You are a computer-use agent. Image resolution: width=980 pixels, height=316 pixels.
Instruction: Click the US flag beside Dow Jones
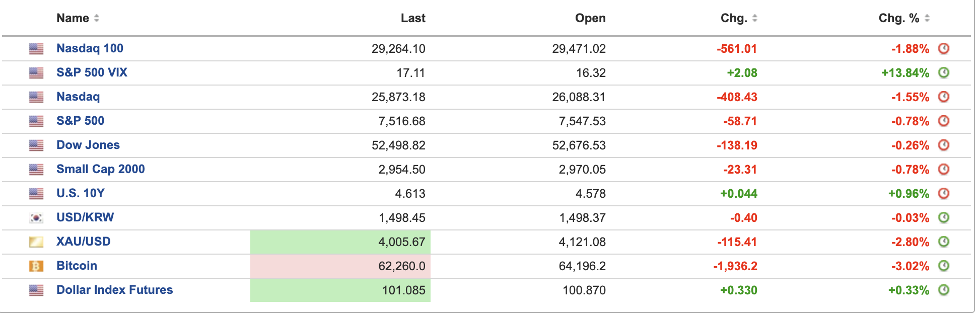coord(36,145)
